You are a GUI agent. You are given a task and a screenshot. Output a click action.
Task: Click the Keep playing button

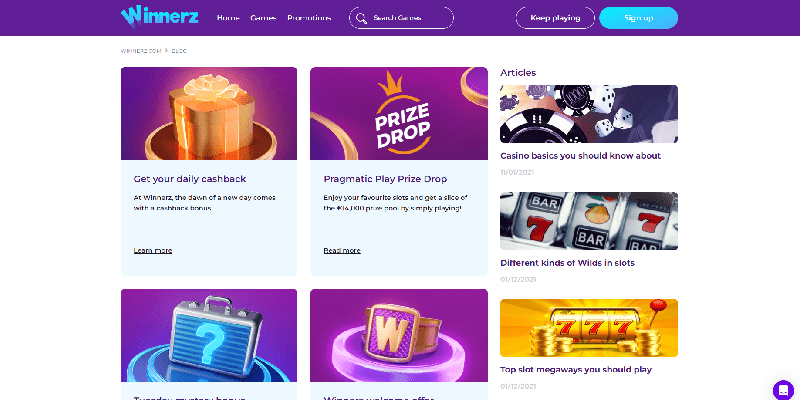tap(555, 18)
